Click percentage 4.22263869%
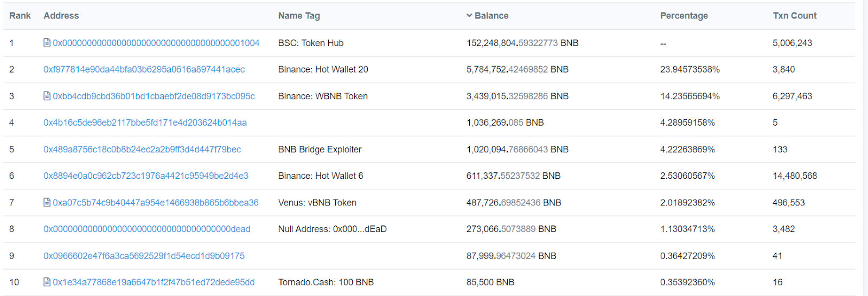This screenshot has width=868, height=296. pyautogui.click(x=687, y=149)
